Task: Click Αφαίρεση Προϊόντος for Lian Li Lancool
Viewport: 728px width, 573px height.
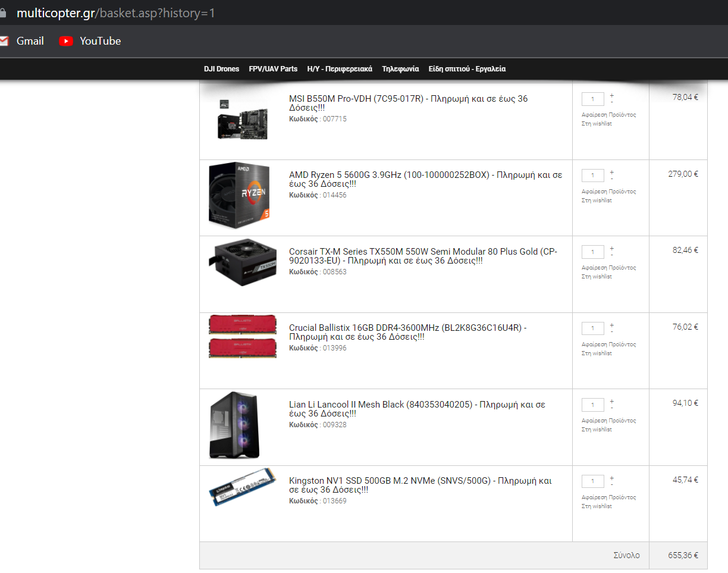Action: (608, 421)
